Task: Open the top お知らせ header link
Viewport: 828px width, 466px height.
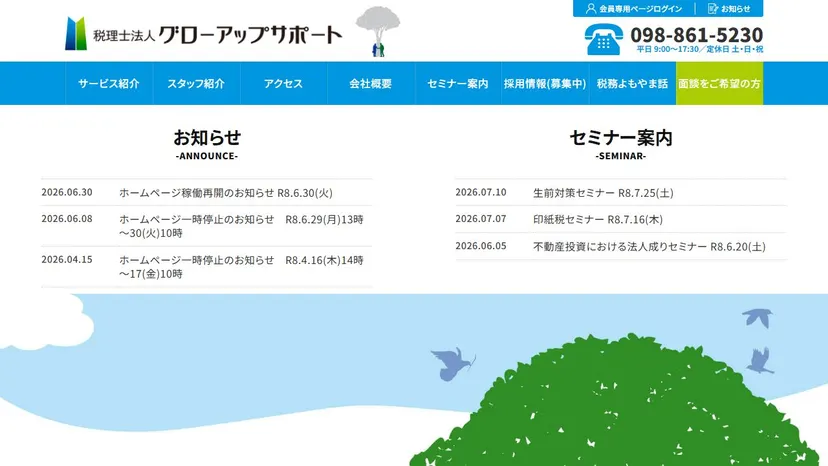Action: 729,8
